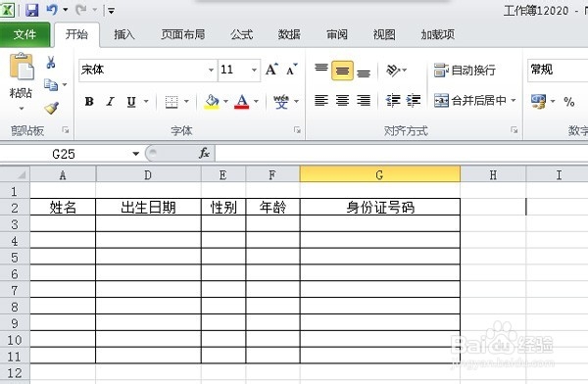Click the Increase Indent icon
This screenshot has width=588, height=384.
[x=414, y=101]
